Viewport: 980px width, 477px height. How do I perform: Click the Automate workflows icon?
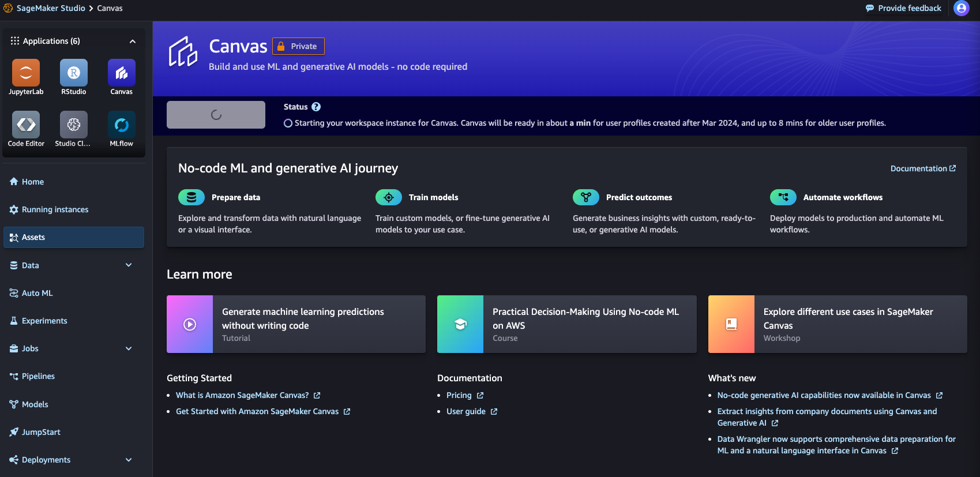pyautogui.click(x=783, y=197)
